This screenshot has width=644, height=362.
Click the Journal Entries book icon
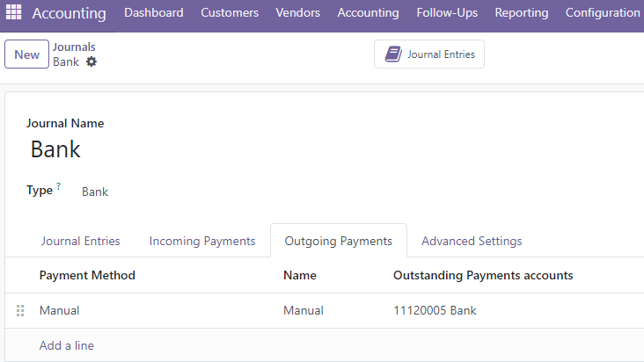tap(393, 54)
